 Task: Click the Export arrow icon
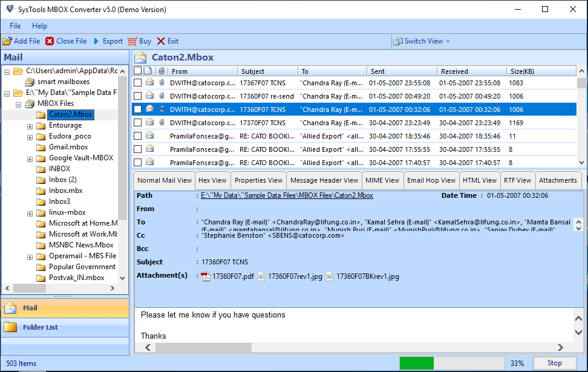click(96, 41)
